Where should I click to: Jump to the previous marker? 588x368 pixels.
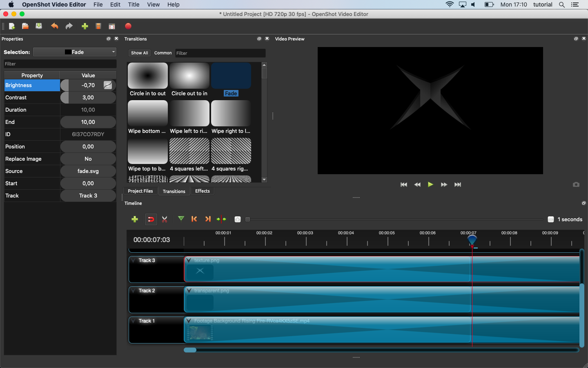click(194, 219)
